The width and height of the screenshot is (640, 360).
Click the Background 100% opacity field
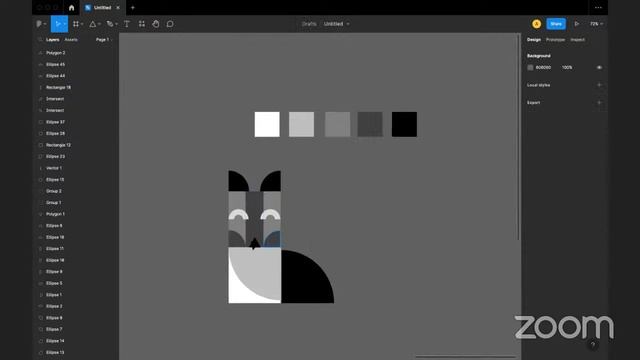pyautogui.click(x=567, y=67)
